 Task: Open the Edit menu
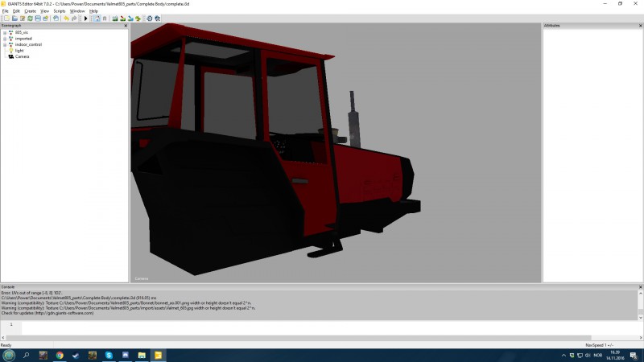[16, 11]
